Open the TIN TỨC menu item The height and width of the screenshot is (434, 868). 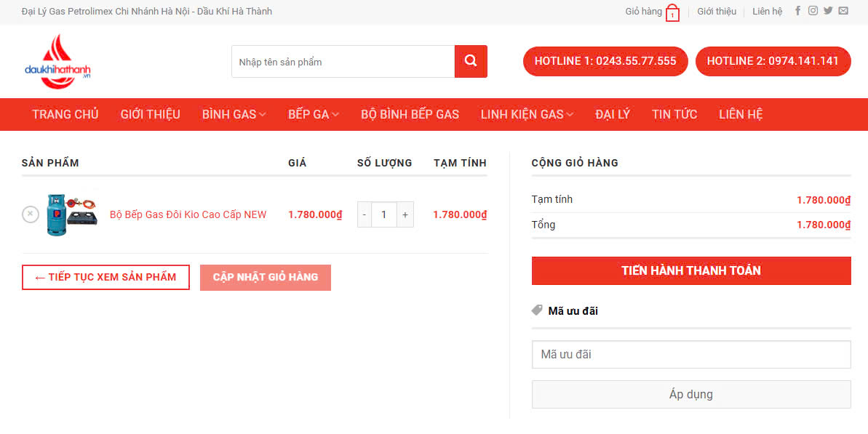[x=674, y=114]
